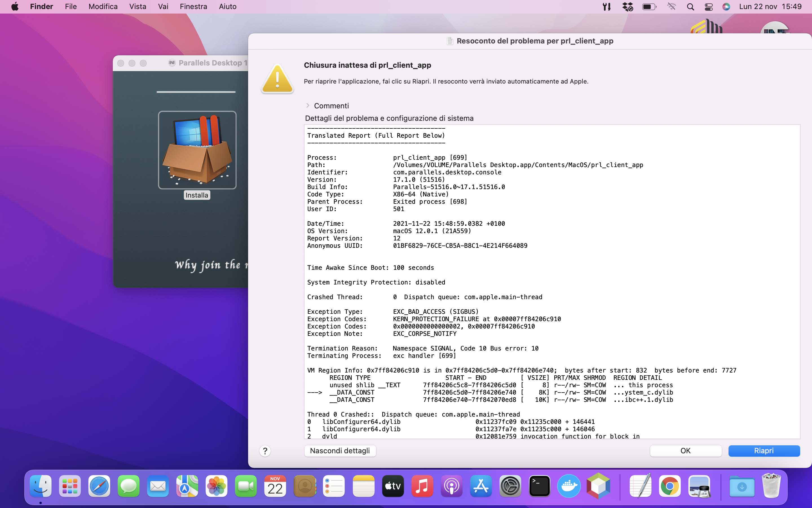The height and width of the screenshot is (508, 812).
Task: Open the Vista menu
Action: click(x=138, y=7)
